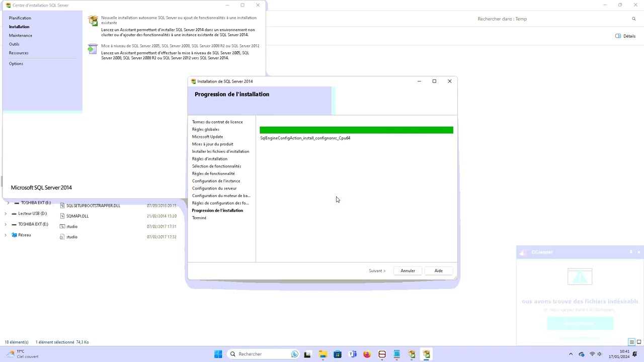Click the Bing icon in taskbar search

click(295, 354)
